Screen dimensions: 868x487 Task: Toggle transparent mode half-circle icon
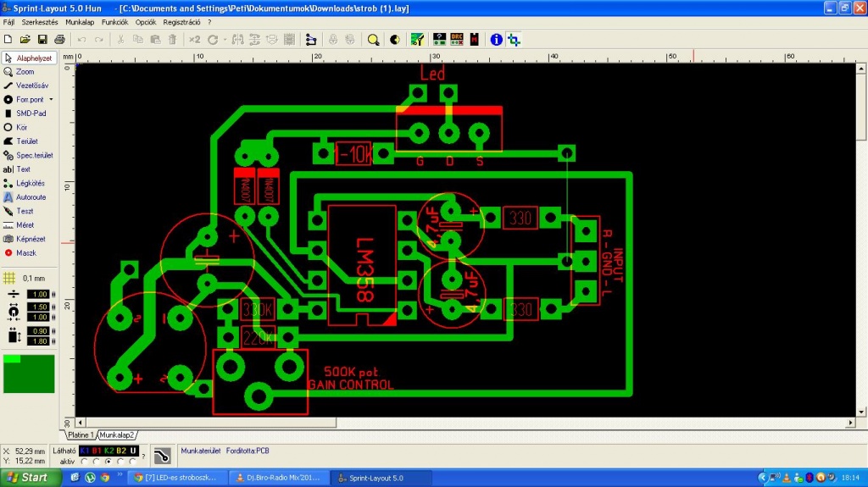tap(395, 39)
